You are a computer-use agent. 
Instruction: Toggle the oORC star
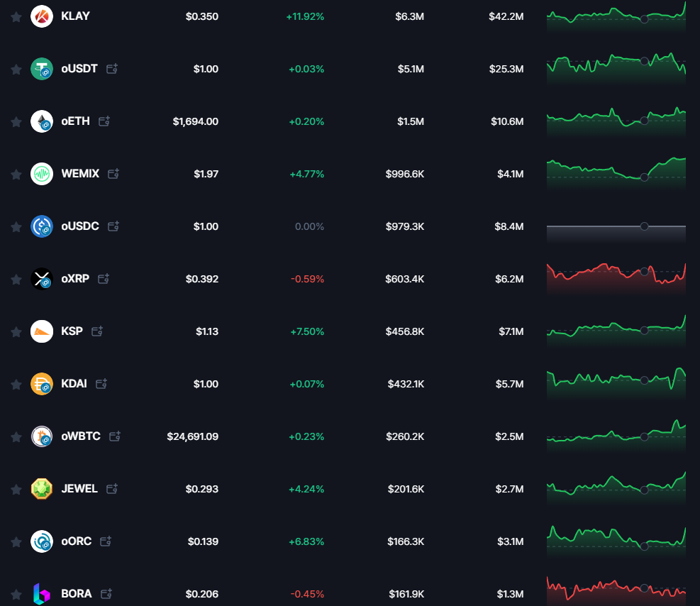click(x=16, y=541)
